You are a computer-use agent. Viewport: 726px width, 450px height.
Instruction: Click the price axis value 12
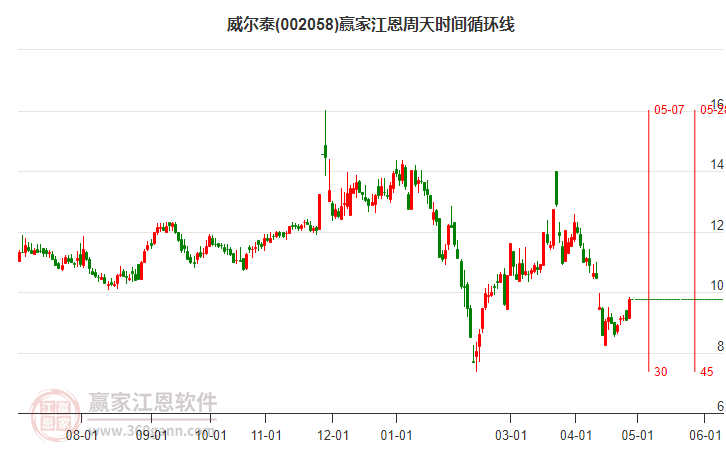pos(717,225)
